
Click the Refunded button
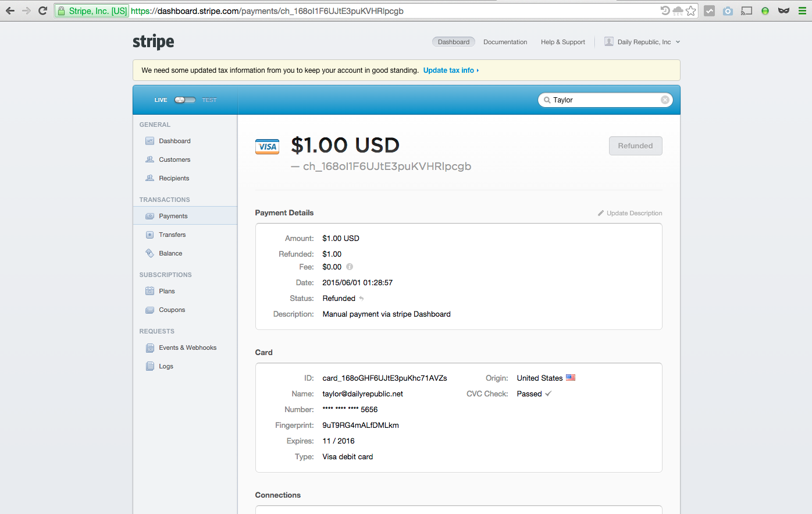(x=635, y=146)
